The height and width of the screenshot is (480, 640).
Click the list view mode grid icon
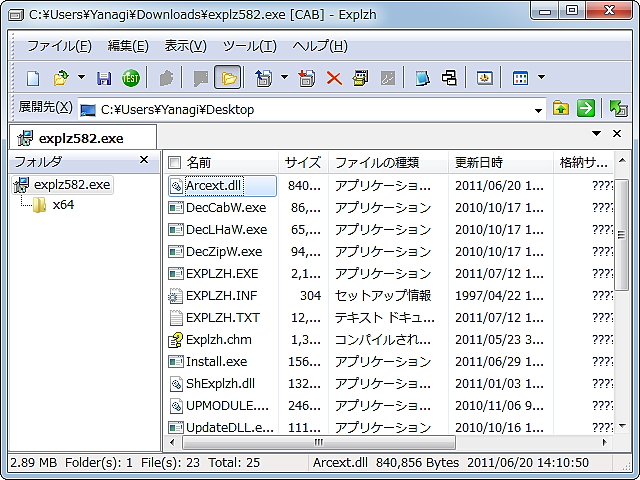pos(520,78)
